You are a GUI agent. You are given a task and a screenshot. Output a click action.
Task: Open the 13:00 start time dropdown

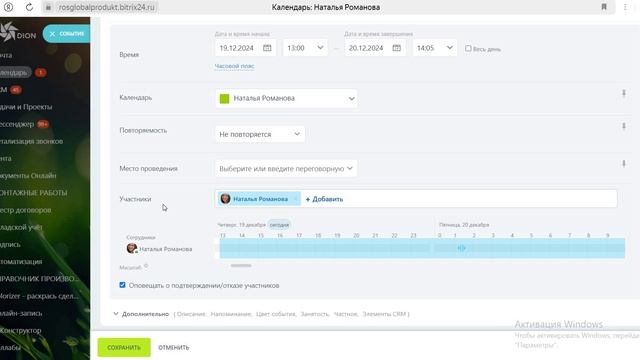305,48
